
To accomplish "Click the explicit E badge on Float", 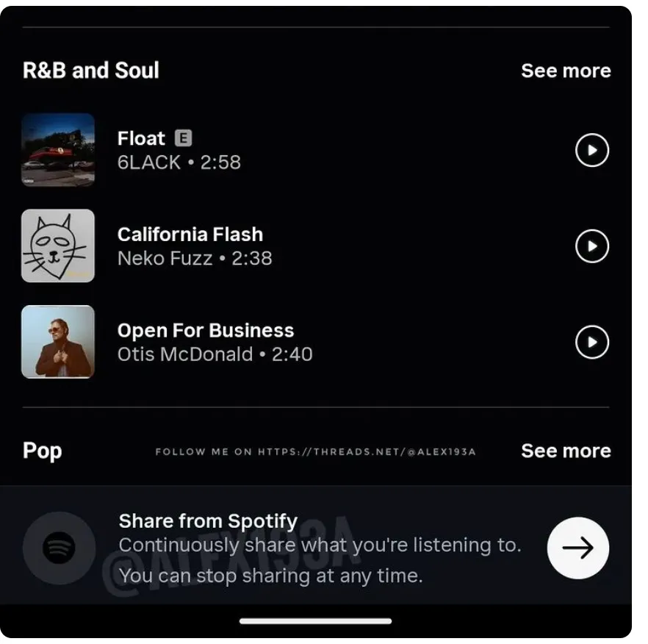I will tap(183, 138).
